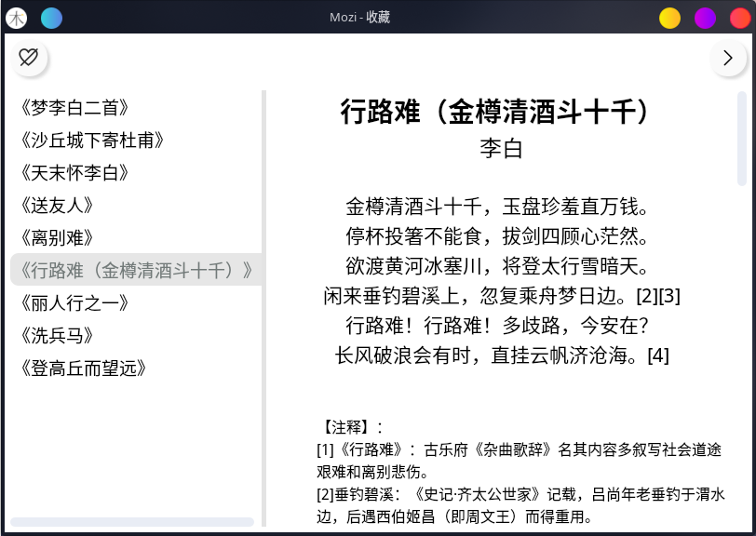Choose 《离别难》 in the sidebar
Viewport: 756px width, 536px height.
136,237
